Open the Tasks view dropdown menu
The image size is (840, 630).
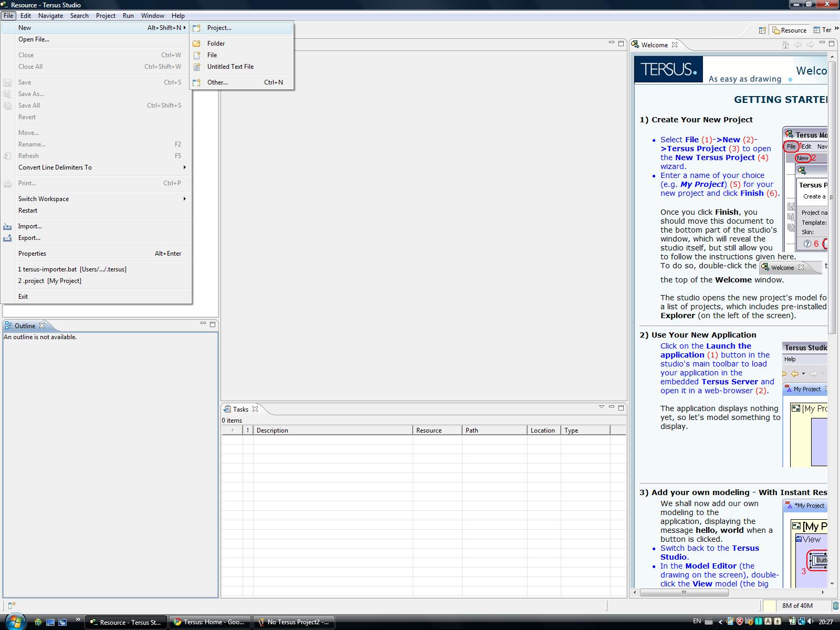pos(602,407)
